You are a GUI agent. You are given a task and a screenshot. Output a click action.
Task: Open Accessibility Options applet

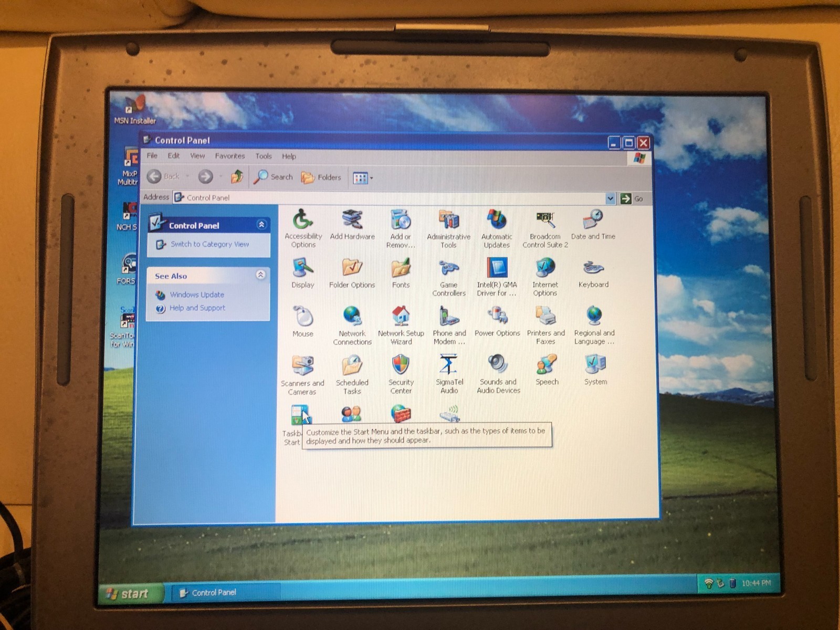click(303, 229)
